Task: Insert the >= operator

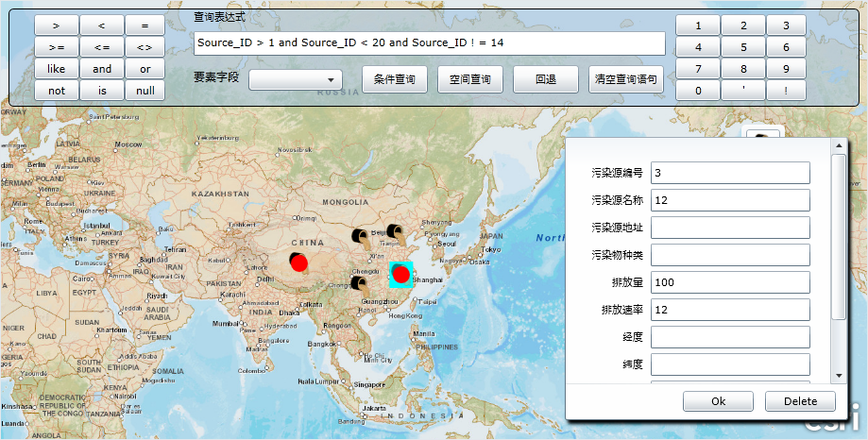Action: point(57,47)
